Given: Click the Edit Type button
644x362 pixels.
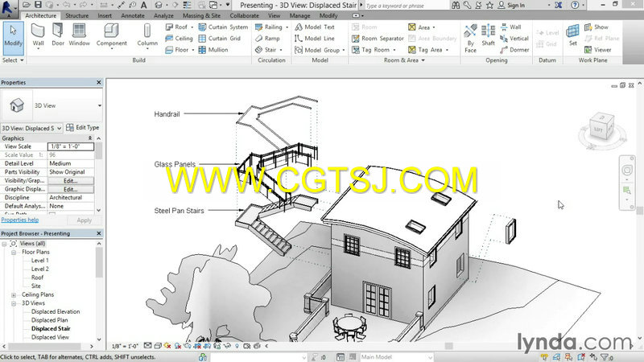Looking at the screenshot, I should point(83,128).
